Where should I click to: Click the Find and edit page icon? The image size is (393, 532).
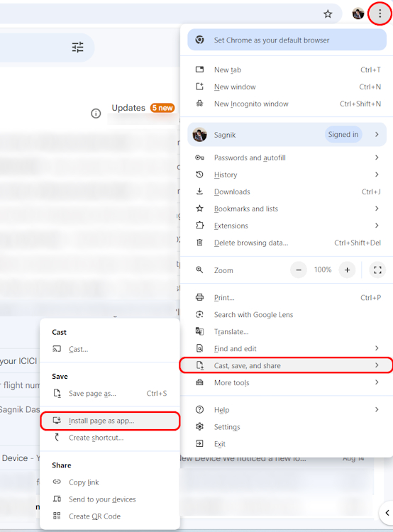click(x=199, y=348)
